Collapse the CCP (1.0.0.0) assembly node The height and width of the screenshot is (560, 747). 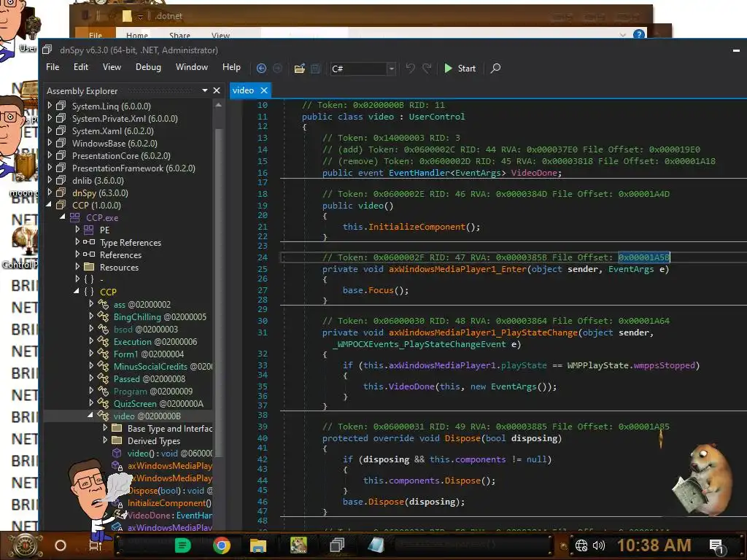point(50,205)
